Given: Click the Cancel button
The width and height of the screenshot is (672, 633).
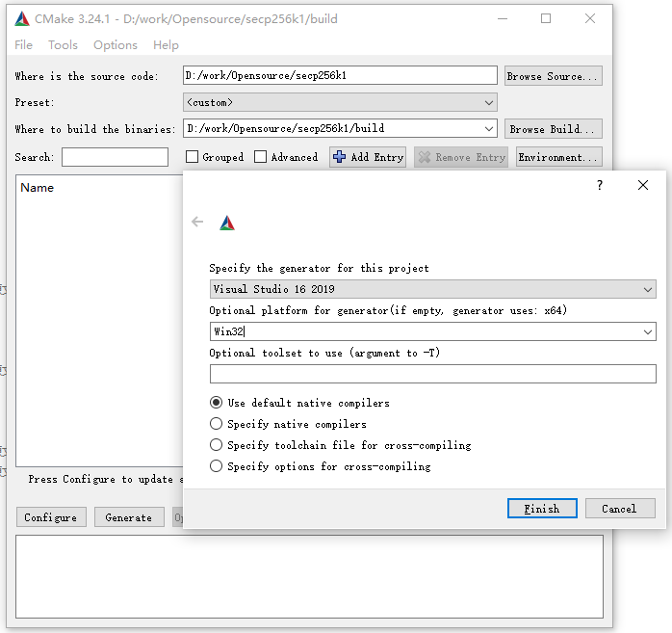Looking at the screenshot, I should (619, 509).
